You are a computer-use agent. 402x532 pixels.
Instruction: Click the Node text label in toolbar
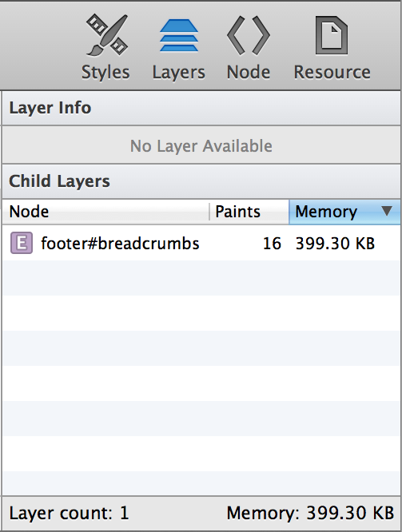coord(249,72)
